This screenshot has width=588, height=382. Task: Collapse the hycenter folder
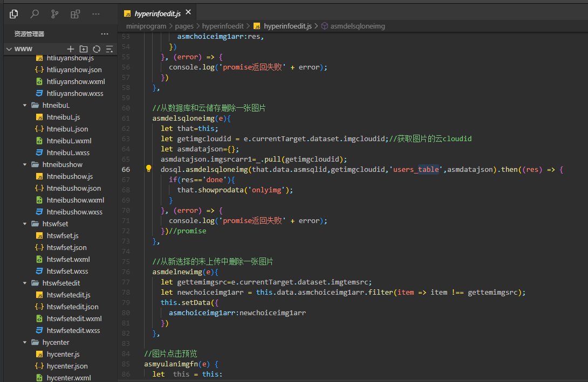(25, 342)
